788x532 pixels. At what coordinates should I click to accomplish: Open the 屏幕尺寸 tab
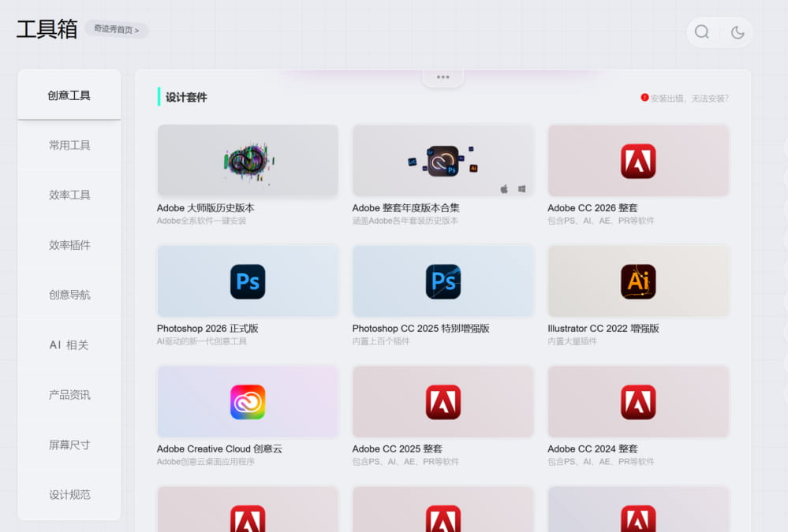69,445
